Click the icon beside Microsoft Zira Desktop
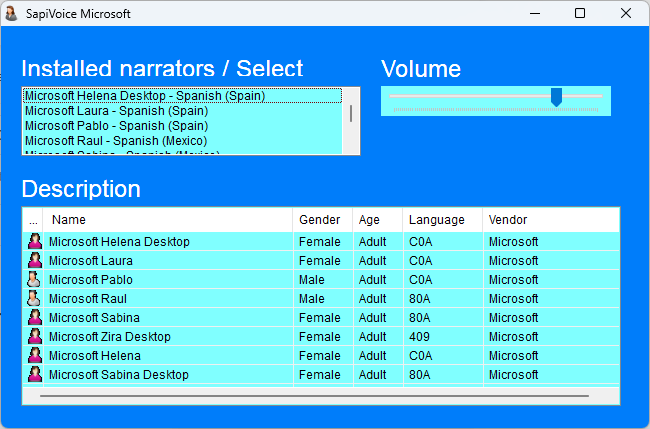Viewport: 650px width, 429px height. pos(35,337)
